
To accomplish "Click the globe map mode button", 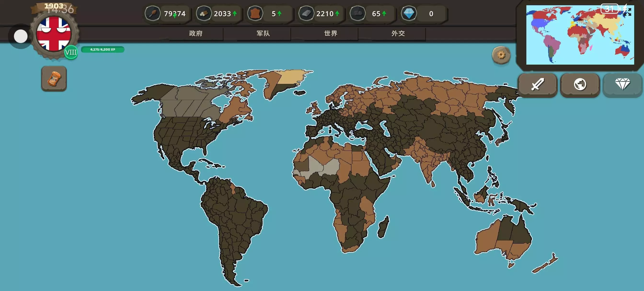I will (580, 84).
